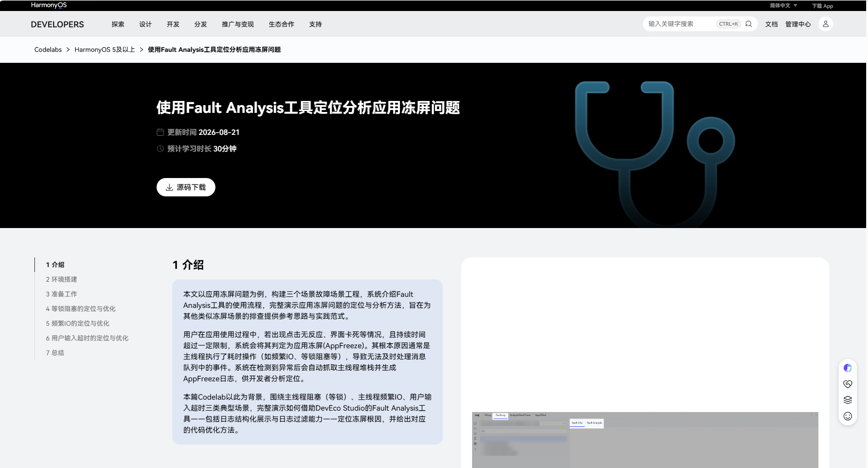Open the 生态合作 navigation menu
Image resolution: width=868 pixels, height=468 pixels.
pos(282,24)
